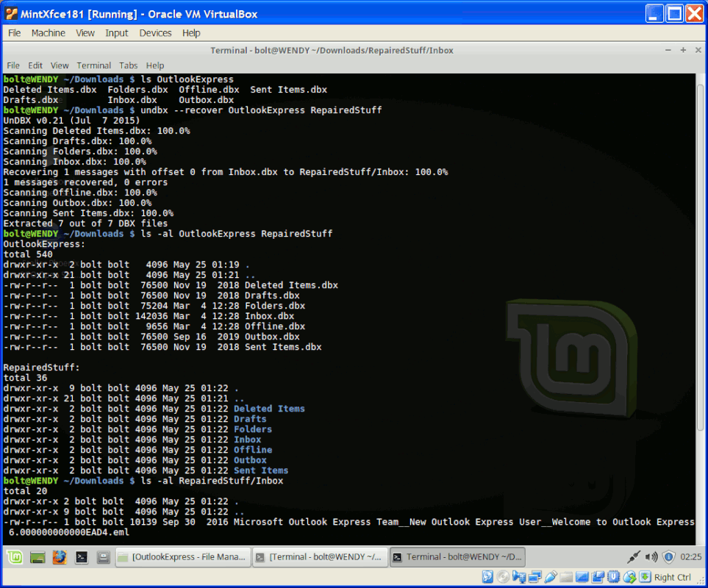Click 'Folders' blue directory listing
The height and width of the screenshot is (588, 708).
pyautogui.click(x=252, y=429)
